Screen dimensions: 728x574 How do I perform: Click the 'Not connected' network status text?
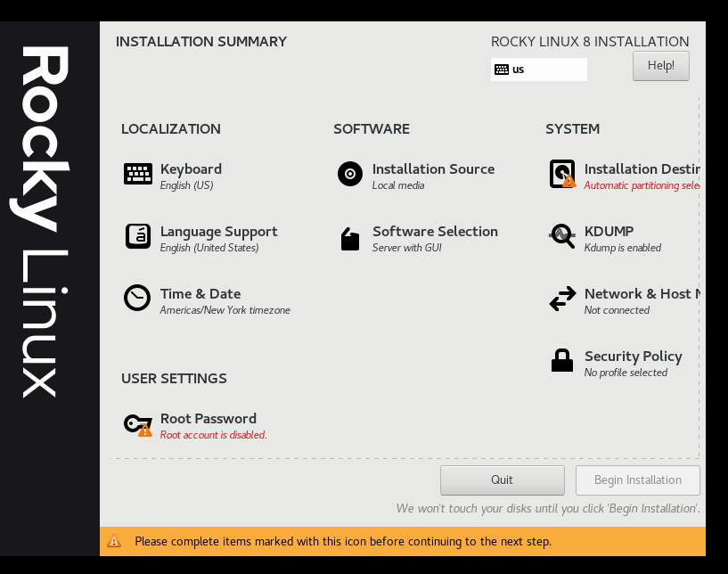617,310
